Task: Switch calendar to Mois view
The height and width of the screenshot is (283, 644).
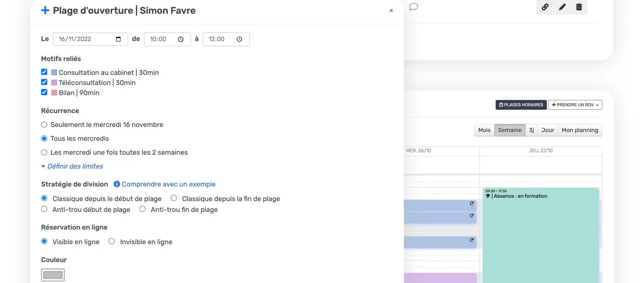Action: (484, 130)
